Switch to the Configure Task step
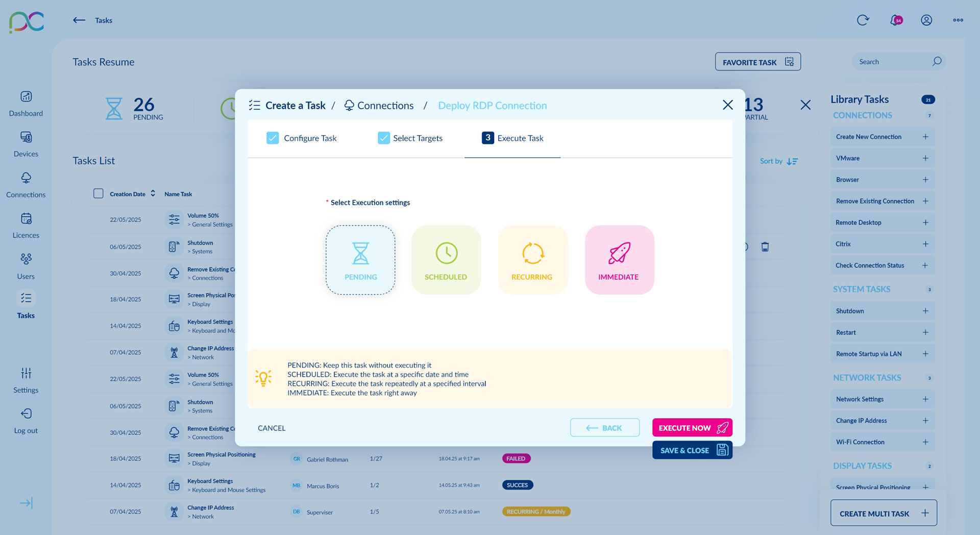This screenshot has width=980, height=535. point(302,138)
